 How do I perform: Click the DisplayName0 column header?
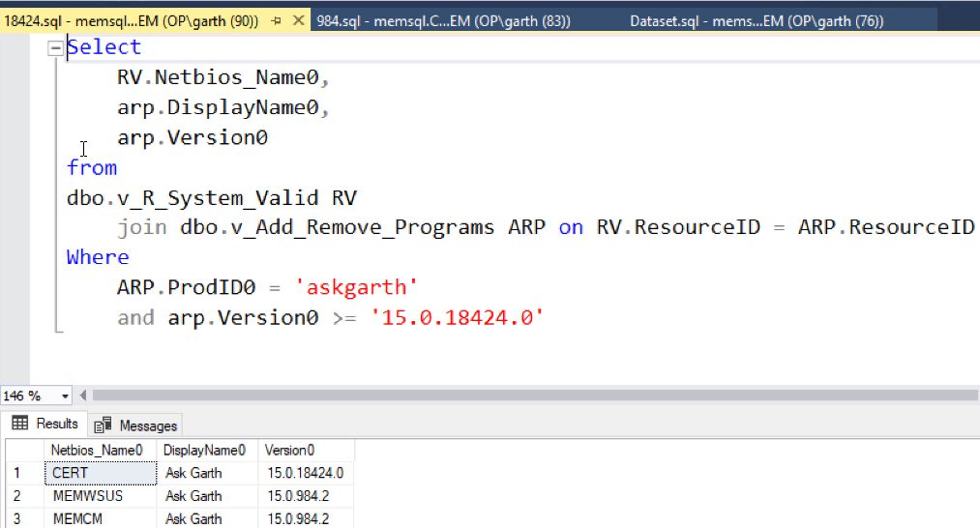click(x=207, y=450)
